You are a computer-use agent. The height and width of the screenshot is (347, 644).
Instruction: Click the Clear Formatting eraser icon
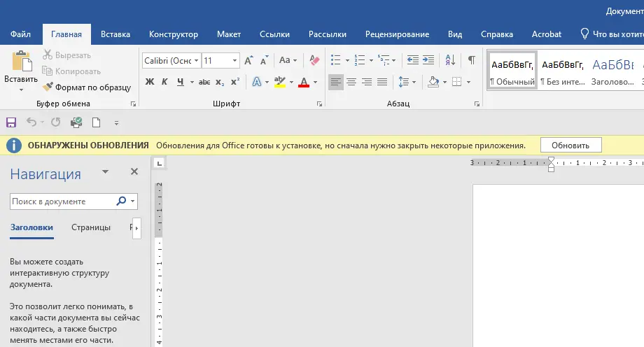314,61
